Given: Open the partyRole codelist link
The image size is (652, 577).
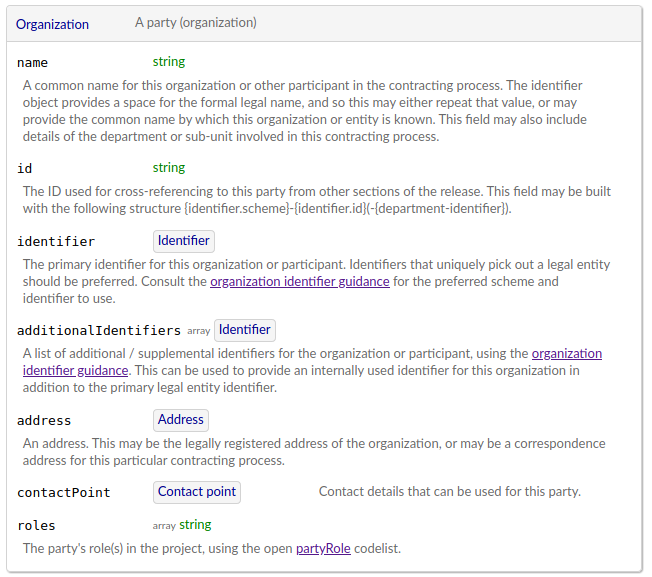Looking at the screenshot, I should (x=323, y=549).
